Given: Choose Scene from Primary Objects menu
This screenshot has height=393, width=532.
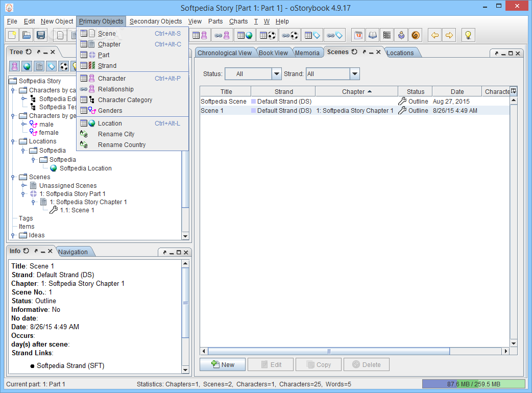Looking at the screenshot, I should pos(132,33).
